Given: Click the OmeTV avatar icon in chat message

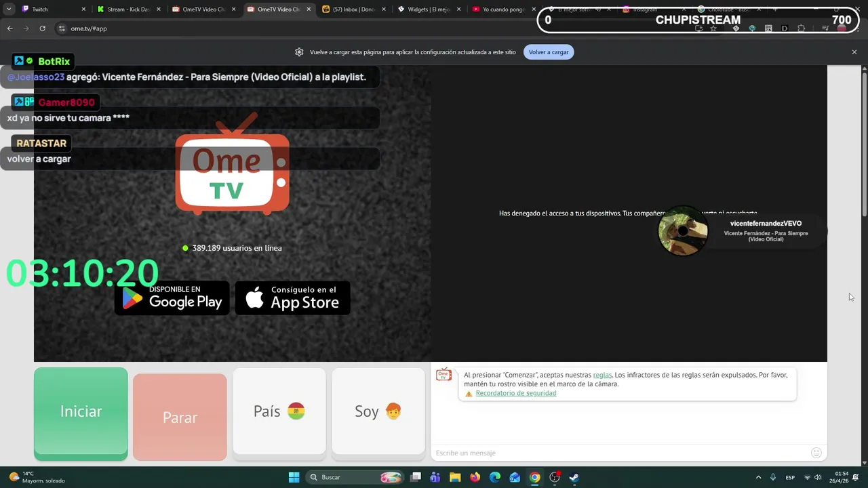Looking at the screenshot, I should (443, 374).
